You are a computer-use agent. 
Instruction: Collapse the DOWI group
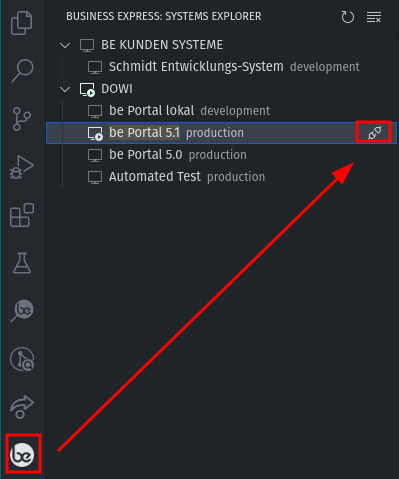click(65, 89)
